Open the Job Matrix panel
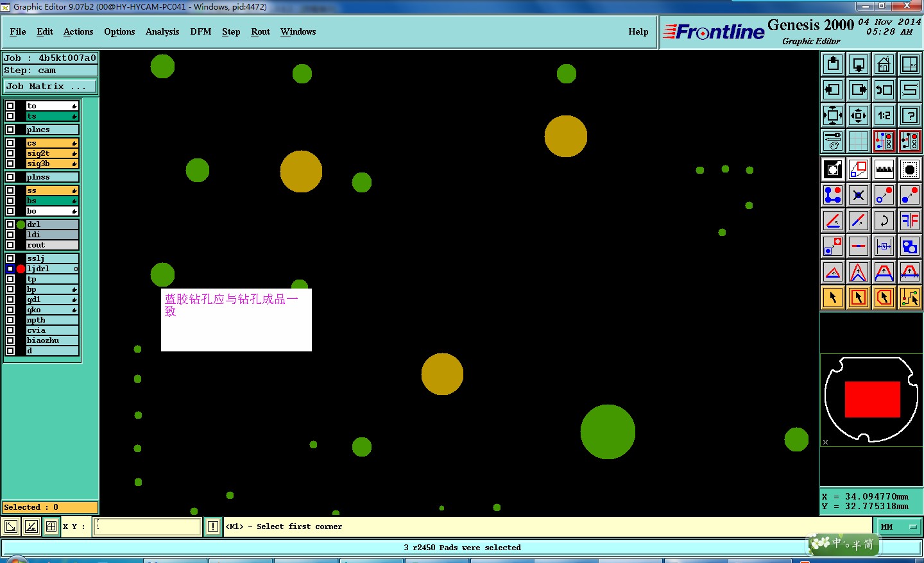Viewport: 924px width, 563px height. click(x=50, y=86)
